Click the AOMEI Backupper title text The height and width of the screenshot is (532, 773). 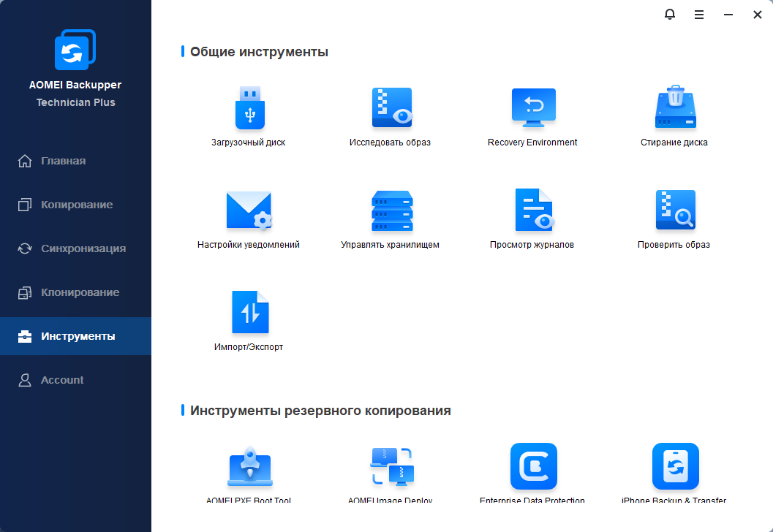75,85
